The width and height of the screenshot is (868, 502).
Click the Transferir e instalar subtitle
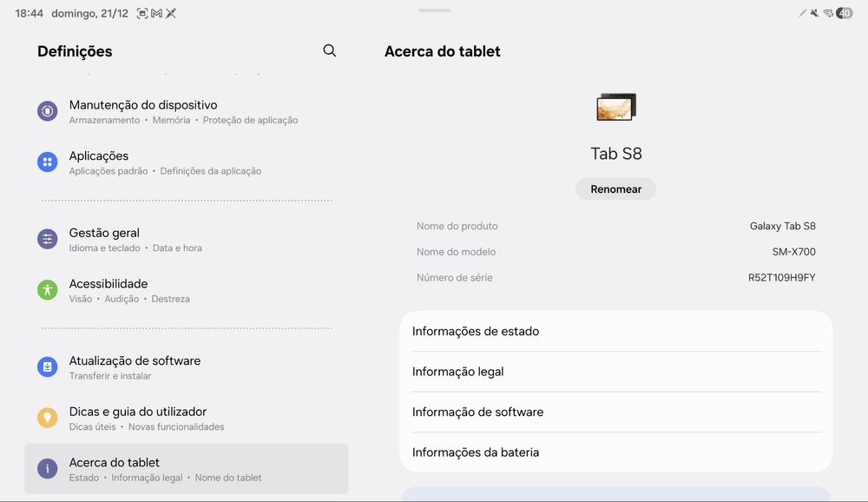point(110,376)
